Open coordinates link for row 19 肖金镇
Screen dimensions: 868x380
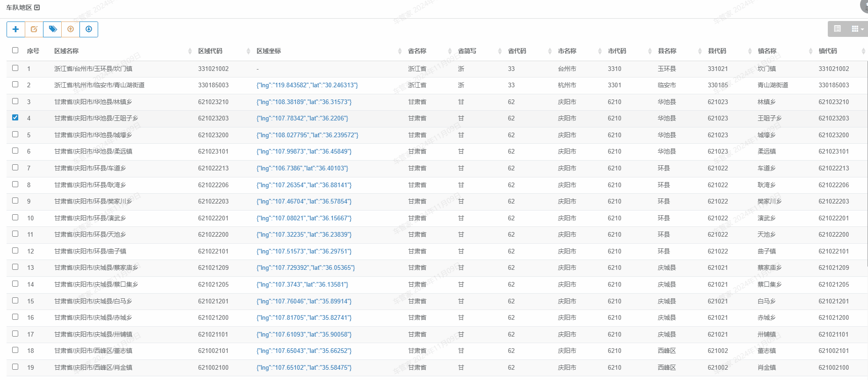[x=304, y=368]
